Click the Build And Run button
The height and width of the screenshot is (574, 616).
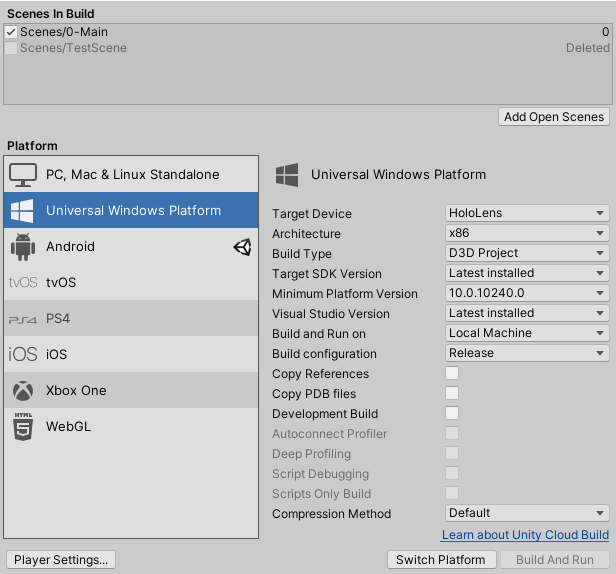click(x=555, y=559)
